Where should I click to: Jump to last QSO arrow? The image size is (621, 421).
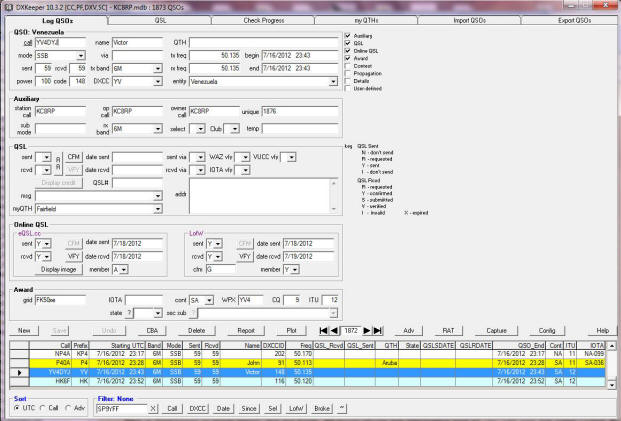pos(378,330)
